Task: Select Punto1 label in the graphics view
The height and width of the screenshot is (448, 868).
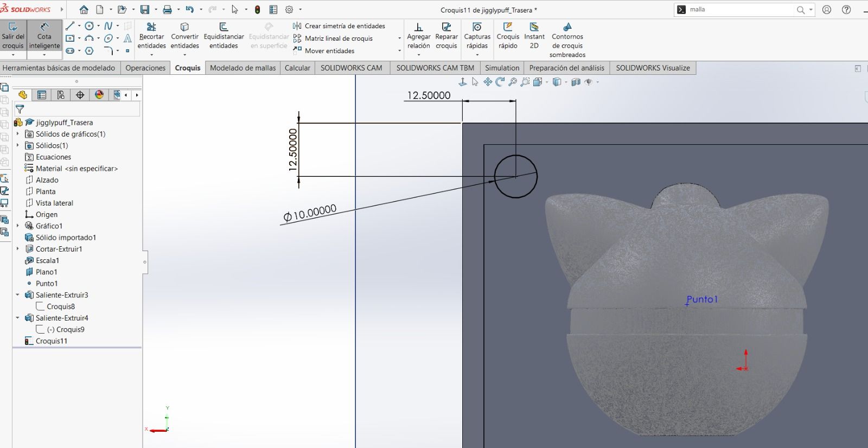Action: (x=702, y=299)
